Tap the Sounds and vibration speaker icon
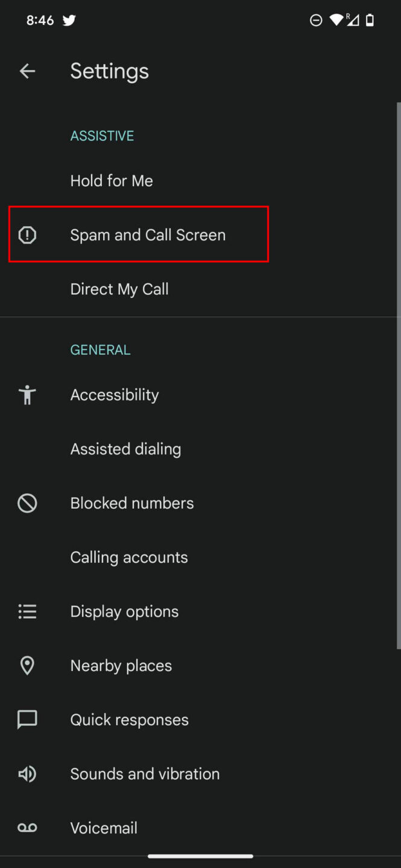Screen dimensions: 401x868 (x=27, y=774)
